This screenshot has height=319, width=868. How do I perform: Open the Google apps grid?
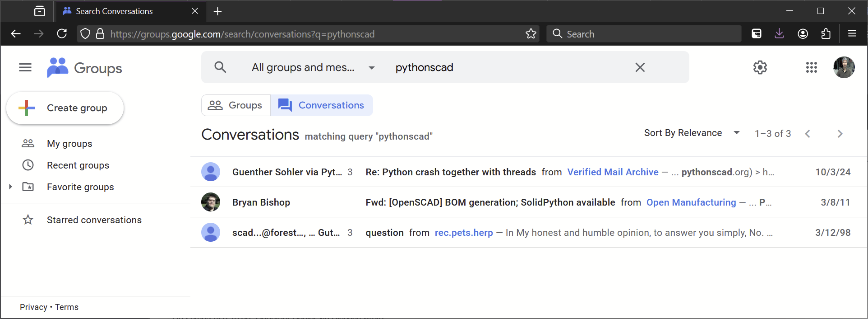click(x=811, y=67)
